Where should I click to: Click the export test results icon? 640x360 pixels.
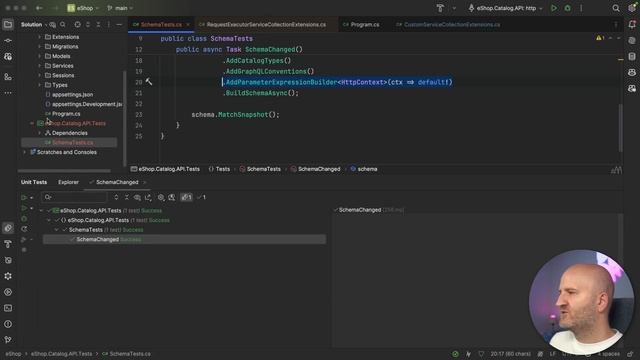(148, 198)
